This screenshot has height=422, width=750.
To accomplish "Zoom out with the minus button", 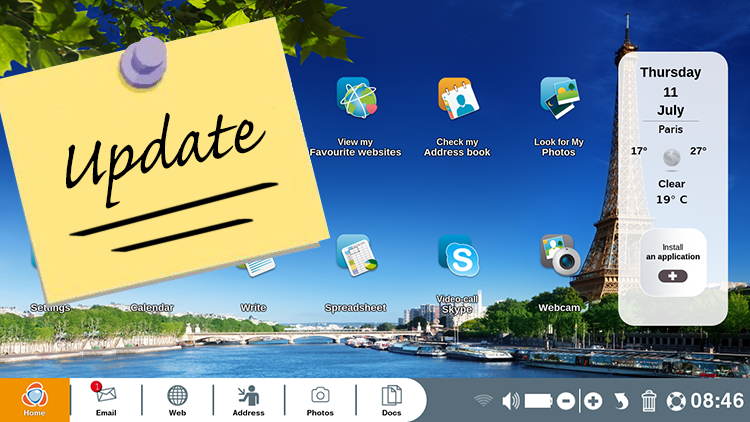I will click(x=566, y=401).
